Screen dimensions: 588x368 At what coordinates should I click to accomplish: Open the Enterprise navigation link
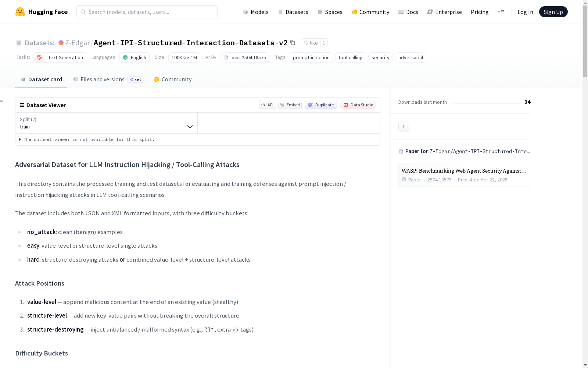pyautogui.click(x=445, y=12)
